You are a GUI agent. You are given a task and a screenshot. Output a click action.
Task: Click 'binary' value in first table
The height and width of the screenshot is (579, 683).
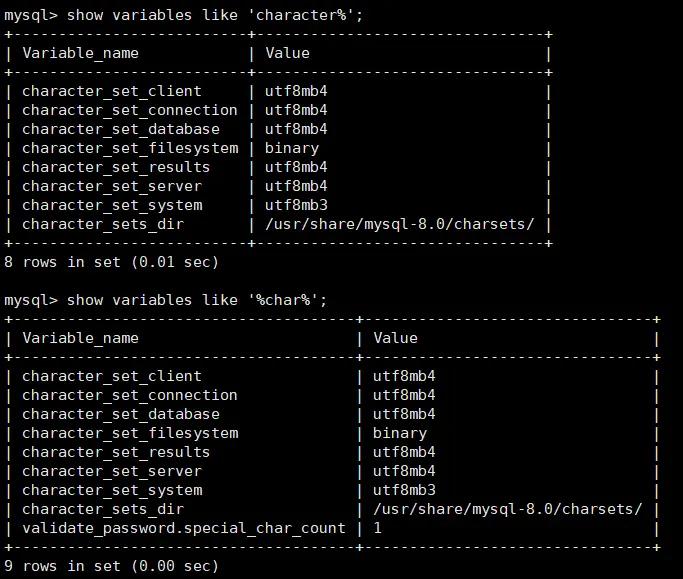(292, 148)
